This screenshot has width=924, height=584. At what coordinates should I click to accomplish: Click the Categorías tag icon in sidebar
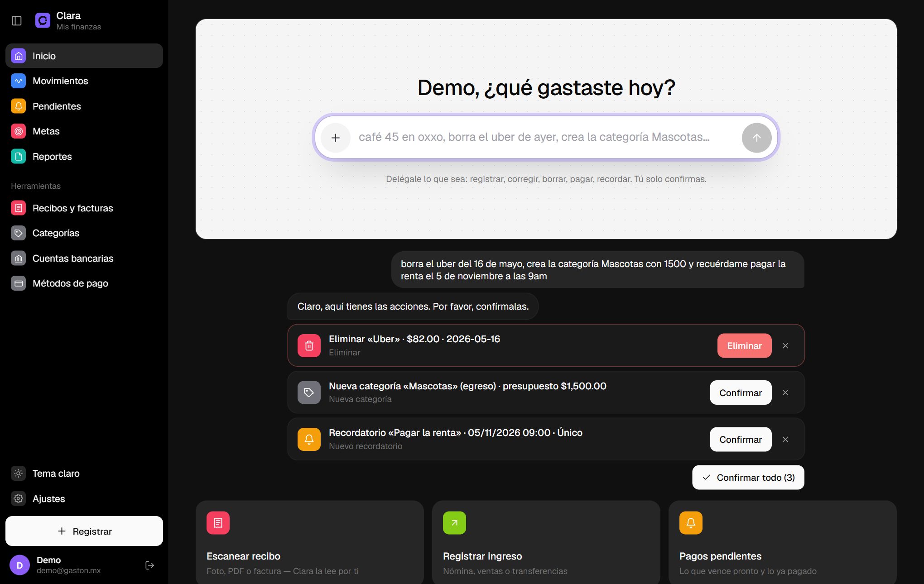pyautogui.click(x=19, y=233)
